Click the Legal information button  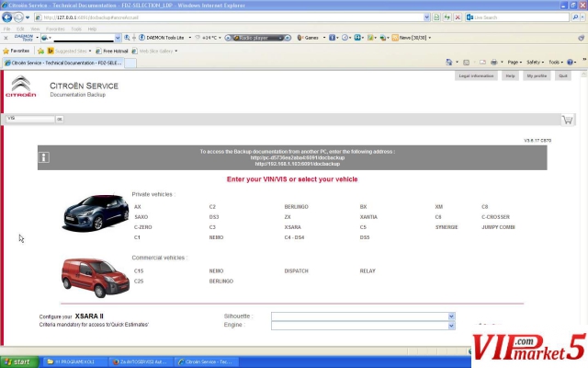[476, 75]
